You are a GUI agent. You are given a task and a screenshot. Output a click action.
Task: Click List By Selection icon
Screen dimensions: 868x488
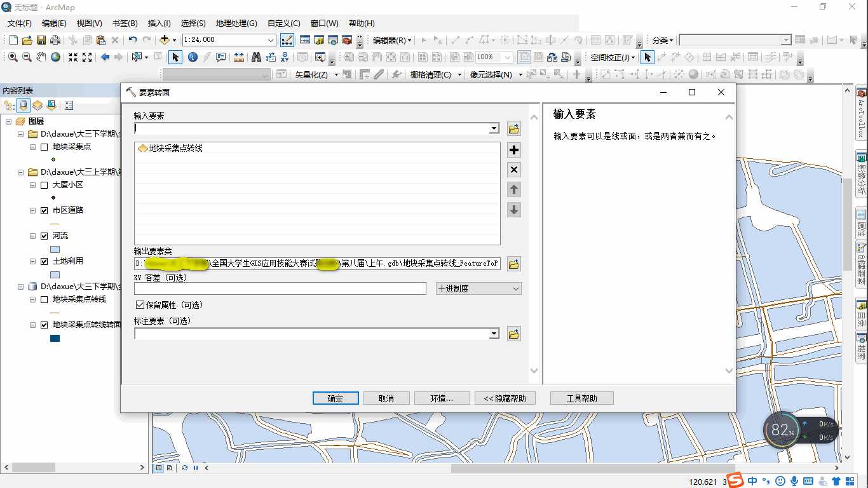[51, 105]
